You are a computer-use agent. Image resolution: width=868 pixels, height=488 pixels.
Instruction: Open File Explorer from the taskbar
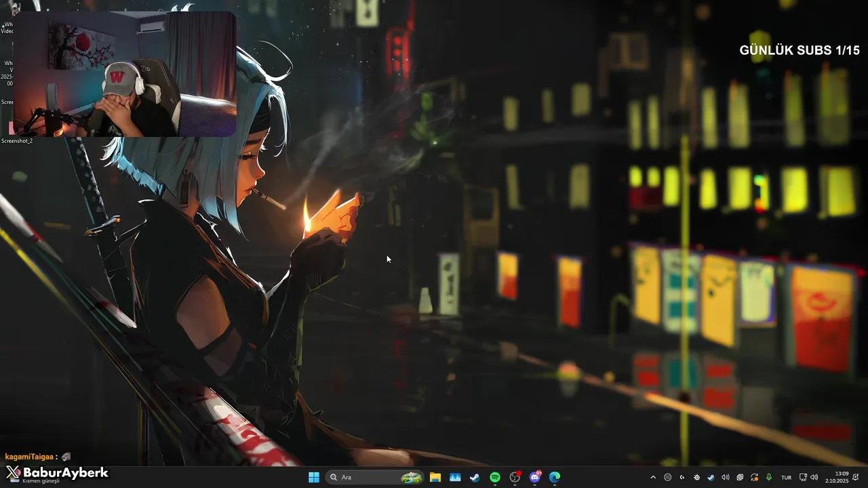(435, 477)
